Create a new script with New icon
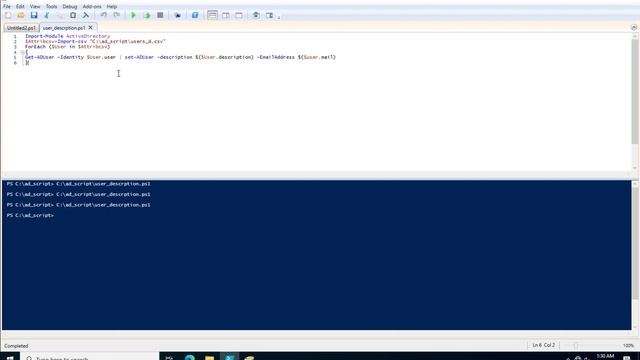 click(8, 15)
